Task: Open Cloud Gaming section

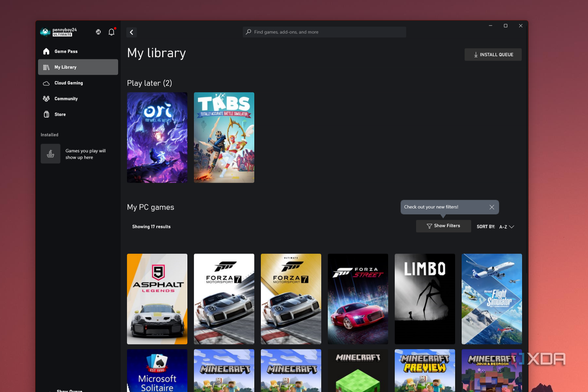Action: [78, 83]
